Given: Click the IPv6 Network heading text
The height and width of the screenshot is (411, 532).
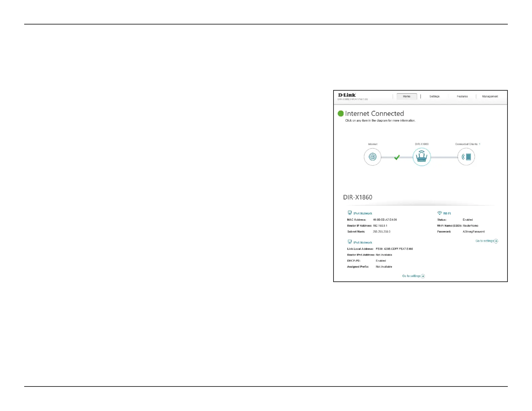Looking at the screenshot, I should coord(363,243).
